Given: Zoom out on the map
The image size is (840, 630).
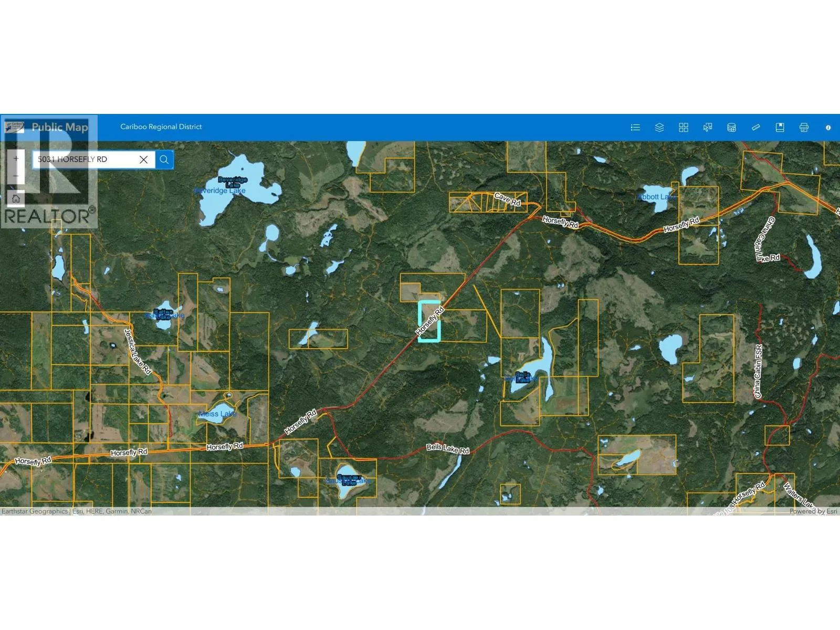Looking at the screenshot, I should 16,175.
